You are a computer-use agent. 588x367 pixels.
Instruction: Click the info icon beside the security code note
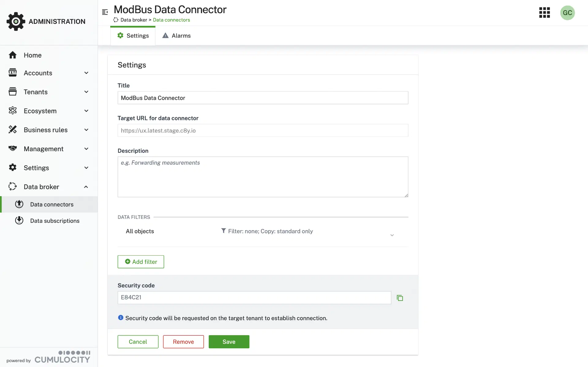point(121,318)
